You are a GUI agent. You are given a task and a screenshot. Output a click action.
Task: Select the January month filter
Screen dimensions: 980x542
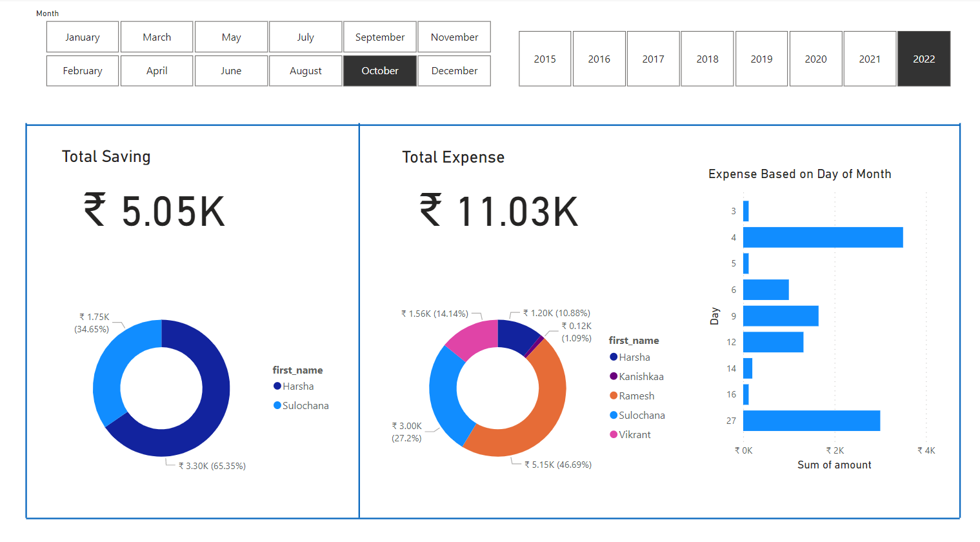(82, 37)
